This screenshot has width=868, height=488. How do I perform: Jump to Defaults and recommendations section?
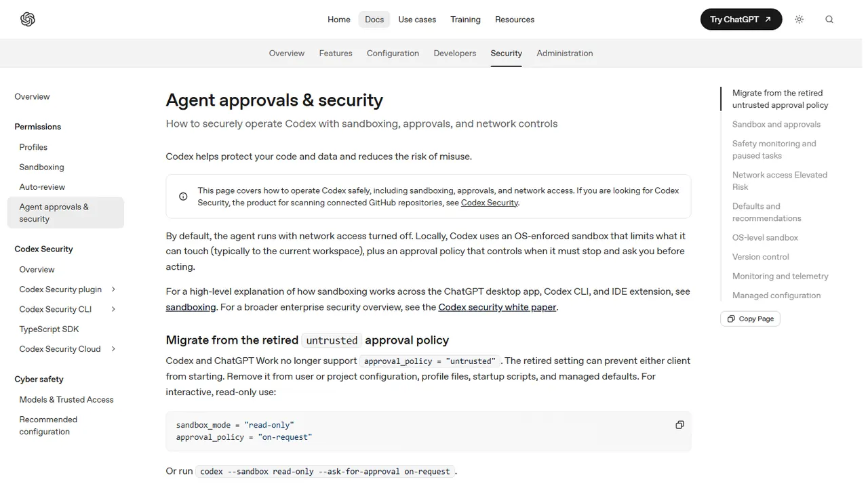767,212
